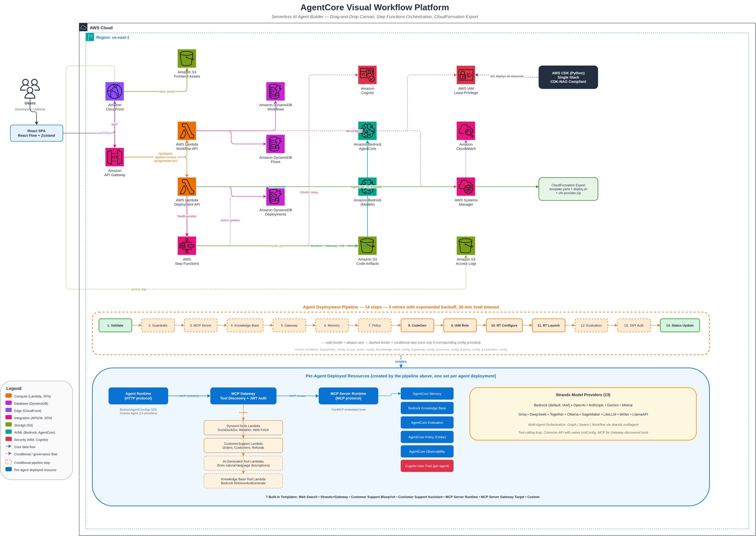Click the Amazon Cognito icon
Screen dimensions: 756x536
tap(367, 75)
